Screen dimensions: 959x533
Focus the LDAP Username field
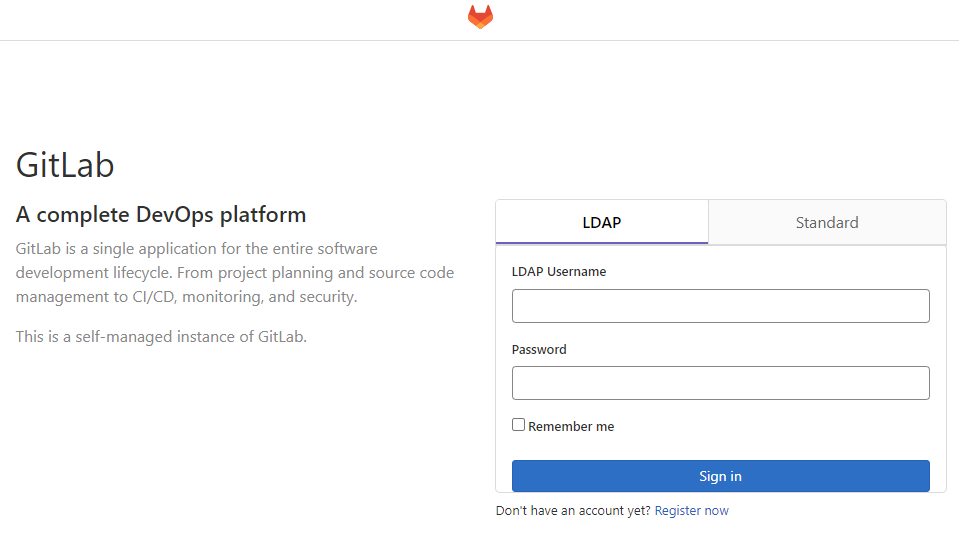[x=720, y=306]
